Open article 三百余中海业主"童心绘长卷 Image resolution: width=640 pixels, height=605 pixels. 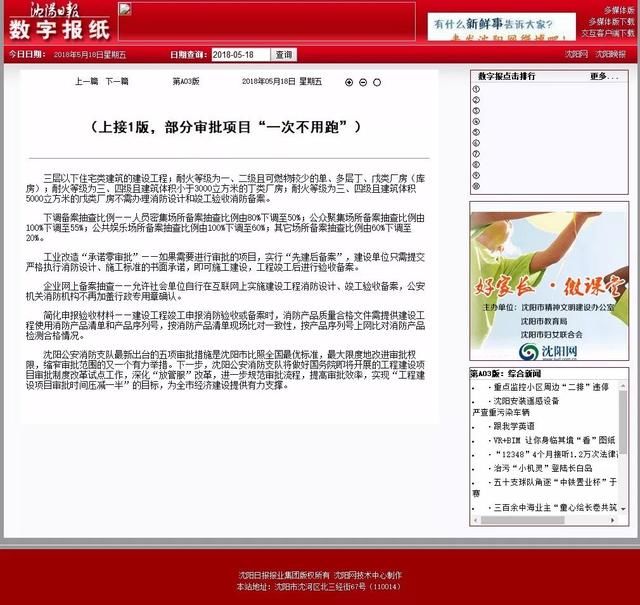click(555, 508)
